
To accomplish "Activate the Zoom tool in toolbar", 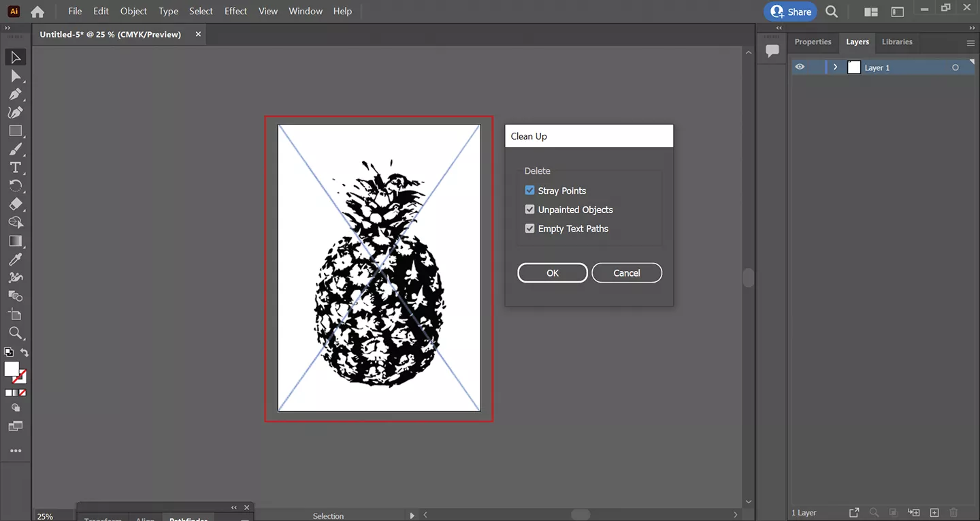I will click(x=16, y=333).
